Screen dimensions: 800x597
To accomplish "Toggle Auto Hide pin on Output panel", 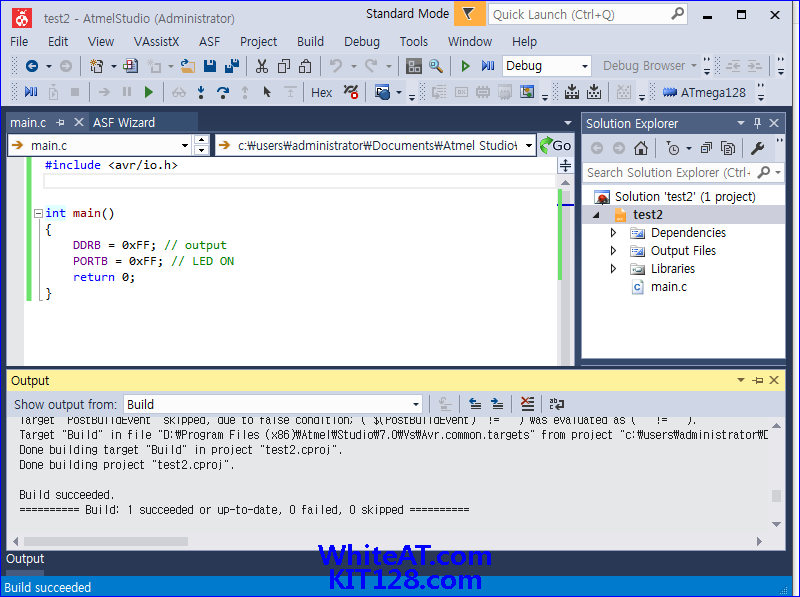I will click(758, 380).
